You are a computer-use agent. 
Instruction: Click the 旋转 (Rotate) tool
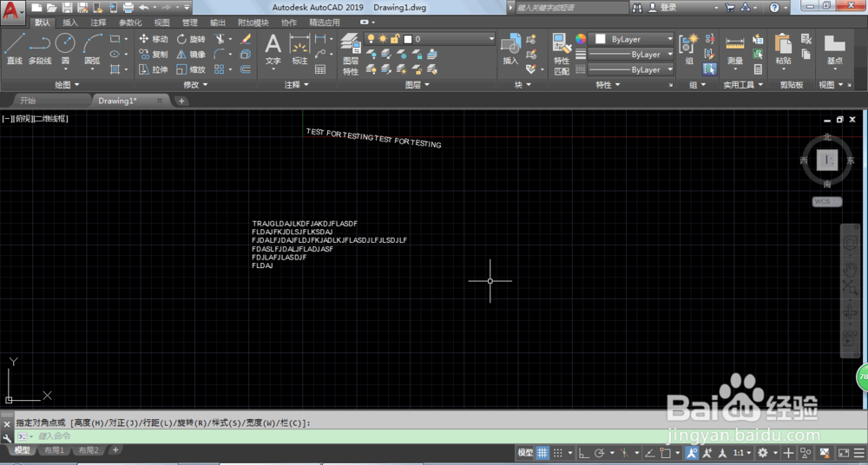click(191, 39)
